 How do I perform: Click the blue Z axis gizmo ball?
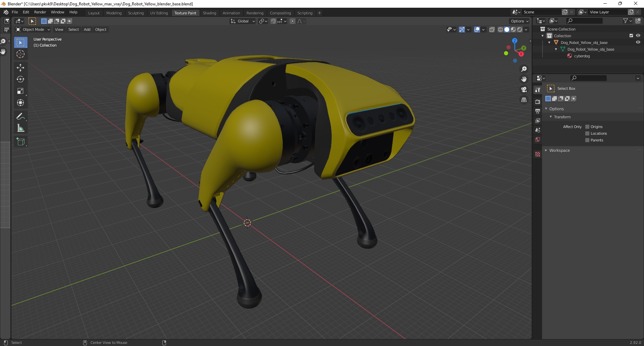tap(515, 41)
